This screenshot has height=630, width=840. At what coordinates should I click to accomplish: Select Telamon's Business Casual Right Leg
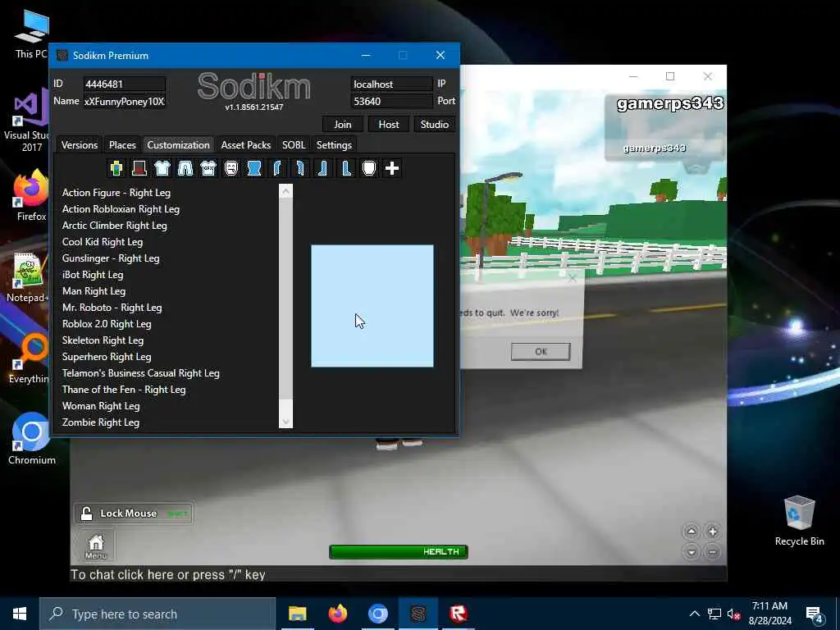click(141, 373)
